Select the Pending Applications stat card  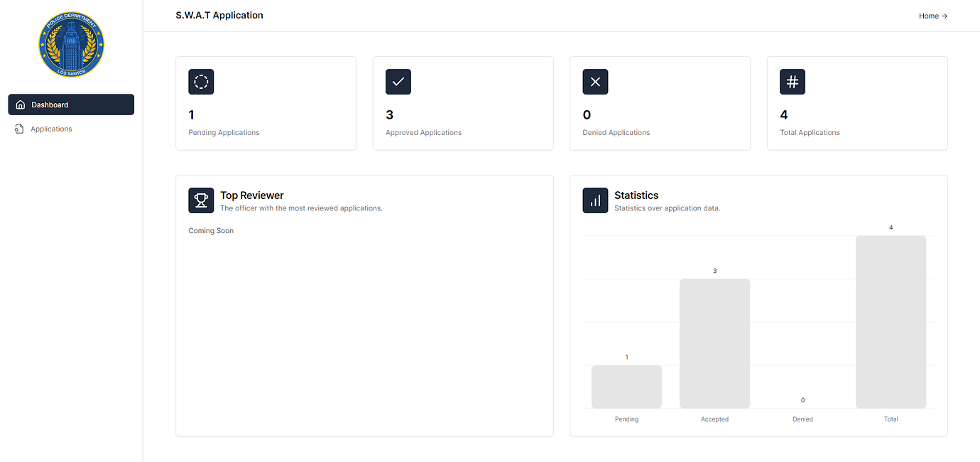[266, 103]
